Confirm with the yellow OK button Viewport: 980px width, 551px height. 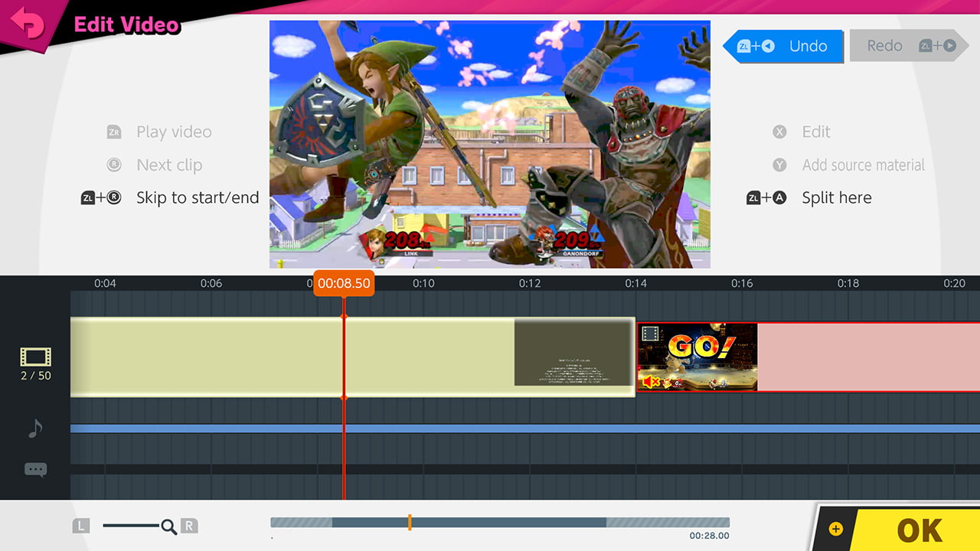point(919,530)
